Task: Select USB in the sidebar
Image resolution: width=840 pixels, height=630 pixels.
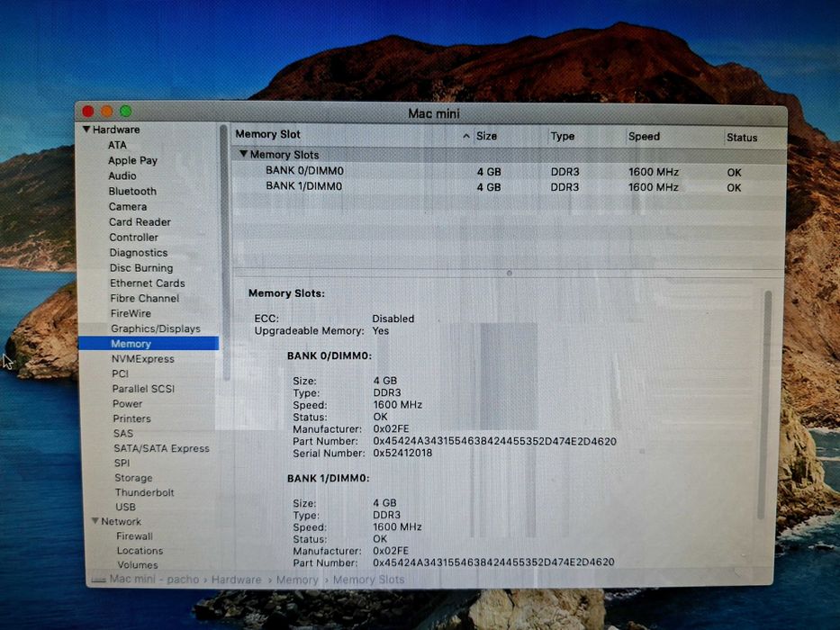Action: click(x=125, y=507)
